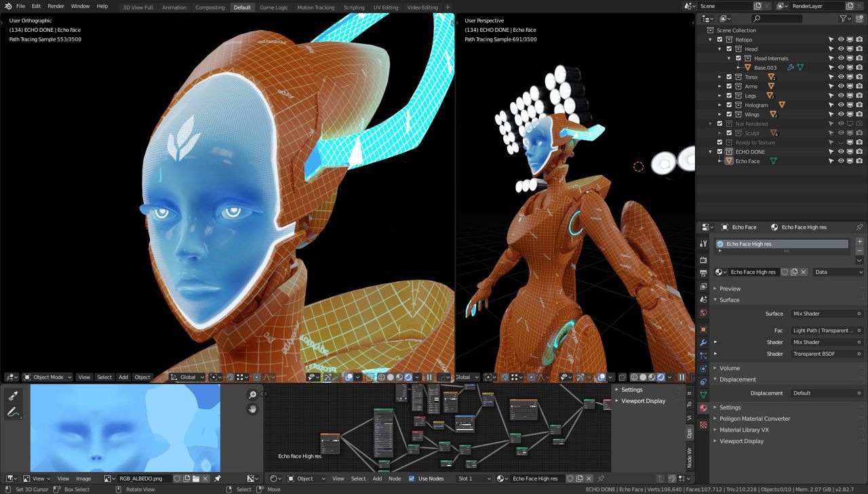Open the Physics properties tab
Screen dimensions: 868x494
tap(703, 369)
